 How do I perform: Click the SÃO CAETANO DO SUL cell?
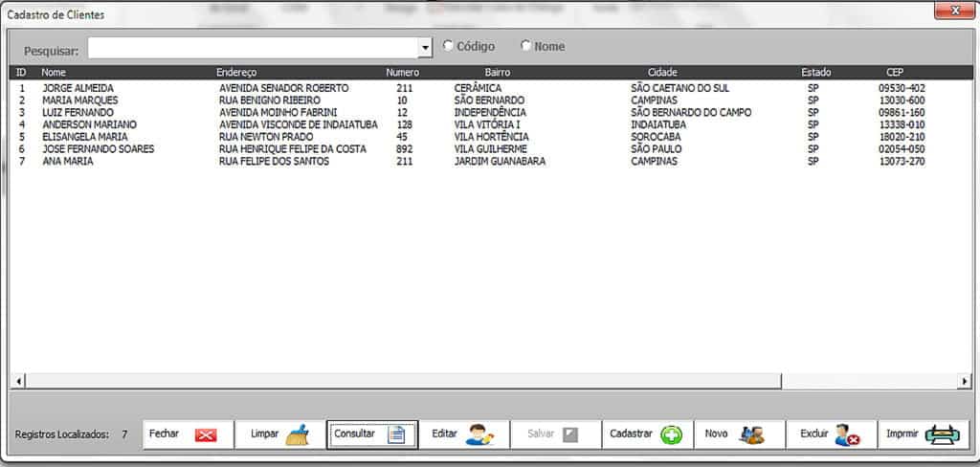680,89
